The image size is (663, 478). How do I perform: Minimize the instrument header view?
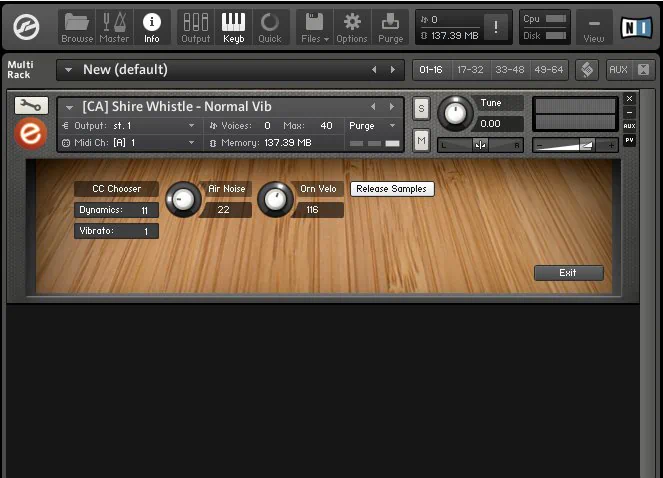[x=629, y=112]
